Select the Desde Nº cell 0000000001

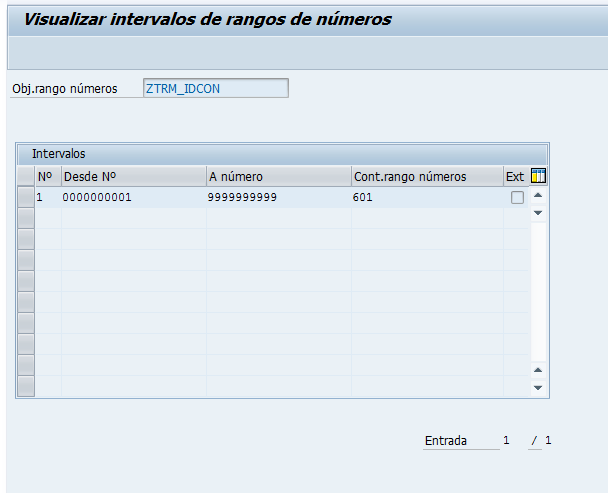(133, 198)
